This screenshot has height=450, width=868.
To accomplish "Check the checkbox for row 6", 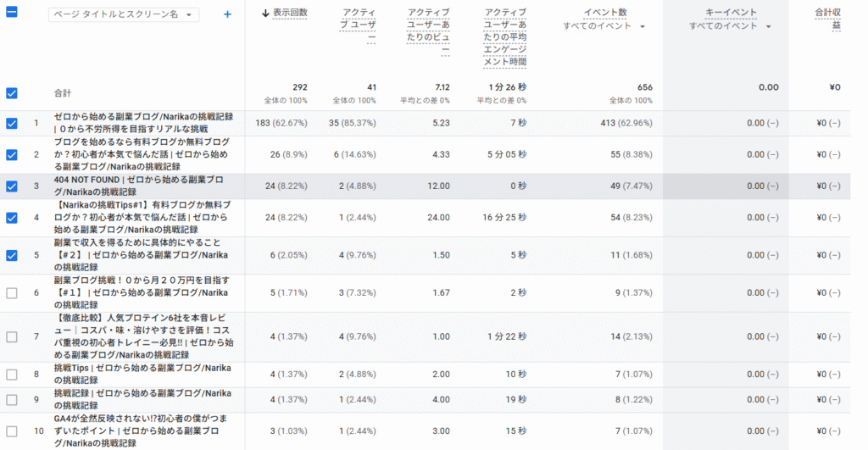I will click(x=11, y=292).
